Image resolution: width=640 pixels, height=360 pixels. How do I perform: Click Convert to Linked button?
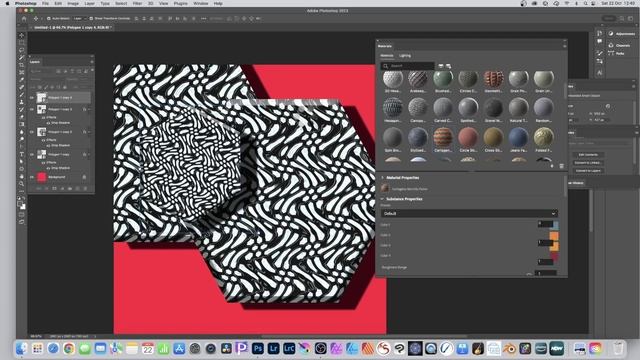588,162
